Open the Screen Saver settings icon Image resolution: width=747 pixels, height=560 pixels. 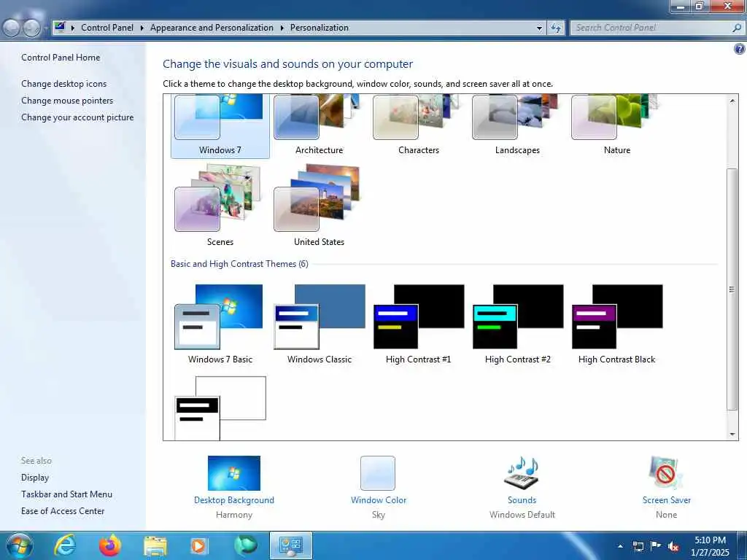point(666,473)
